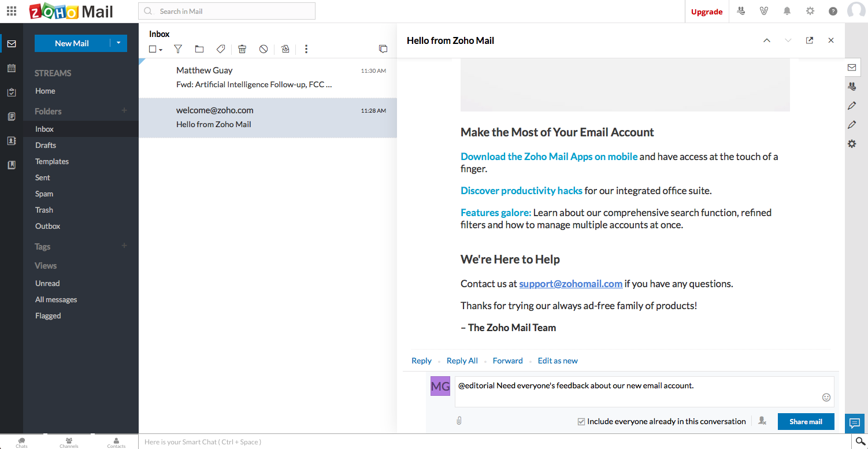Click the remove user icon beside Share mail

click(762, 421)
